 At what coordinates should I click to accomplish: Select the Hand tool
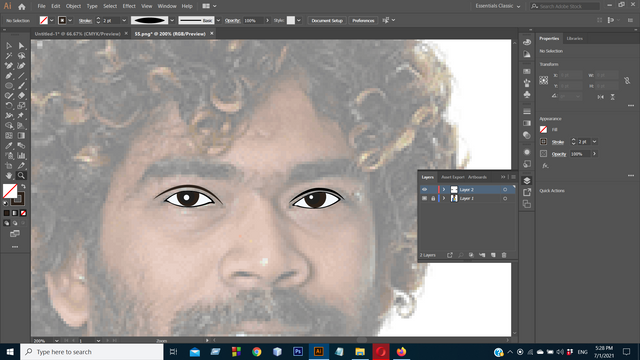click(x=9, y=176)
